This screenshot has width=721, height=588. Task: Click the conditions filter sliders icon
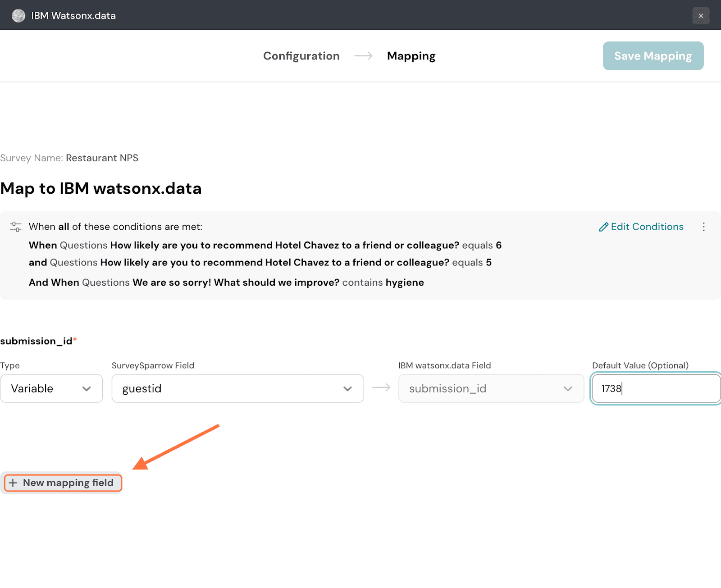coord(16,227)
